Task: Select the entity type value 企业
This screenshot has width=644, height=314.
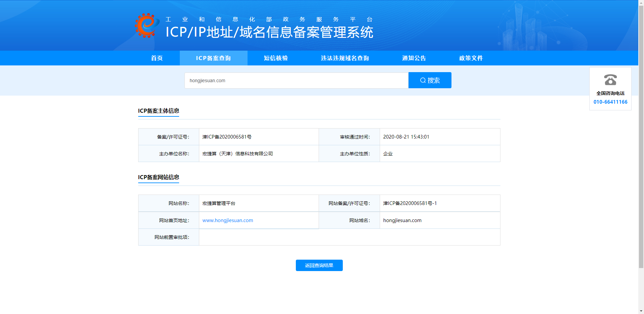Action: coord(388,154)
